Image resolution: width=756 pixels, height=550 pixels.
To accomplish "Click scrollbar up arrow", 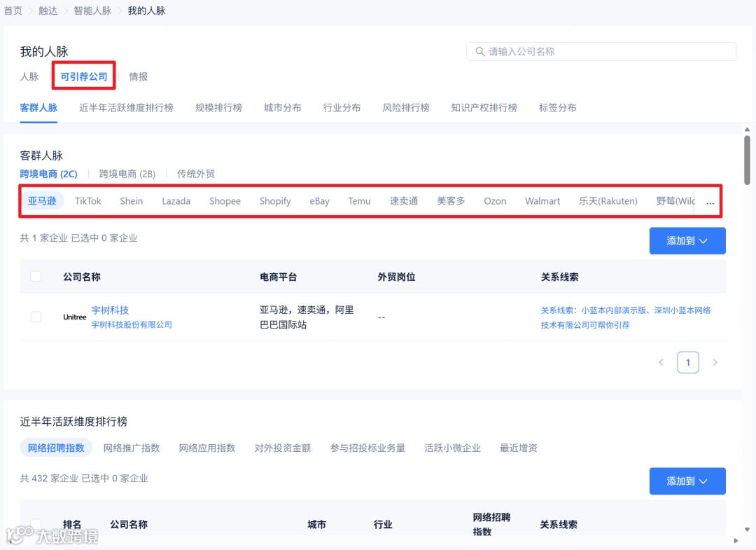I will coord(747,130).
